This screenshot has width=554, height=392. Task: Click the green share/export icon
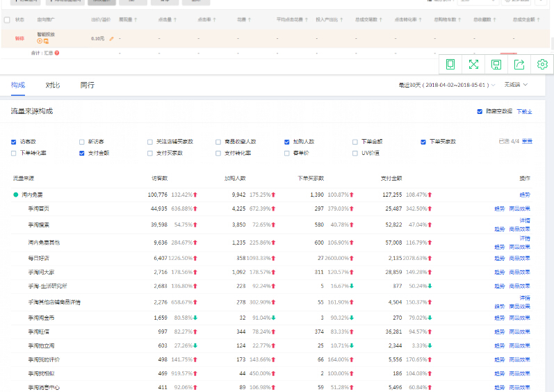click(x=519, y=64)
